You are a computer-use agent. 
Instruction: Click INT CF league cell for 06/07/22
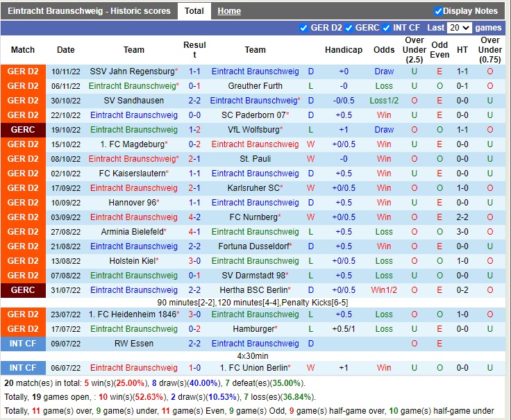[23, 368]
